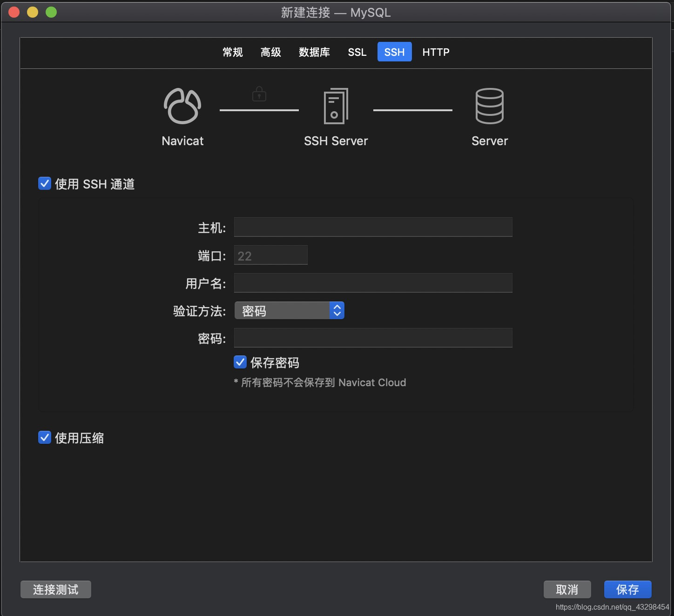Viewport: 674px width, 616px height.
Task: Close the window with the red button
Action: tap(14, 12)
